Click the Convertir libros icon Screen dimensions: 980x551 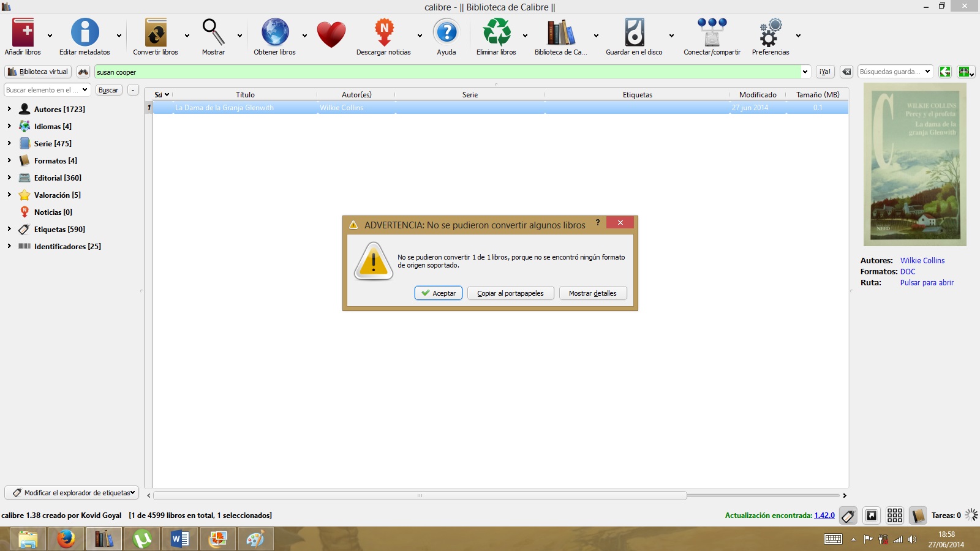tap(156, 32)
